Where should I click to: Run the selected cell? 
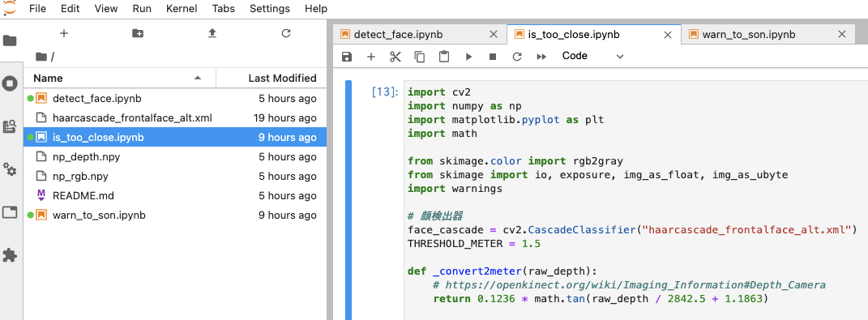[x=468, y=57]
